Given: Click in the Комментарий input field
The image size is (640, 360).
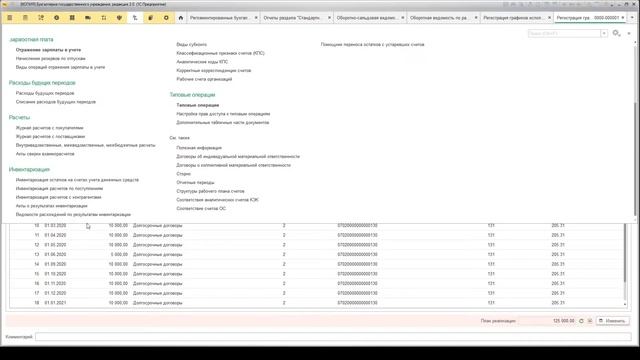Looking at the screenshot, I should pyautogui.click(x=333, y=337).
